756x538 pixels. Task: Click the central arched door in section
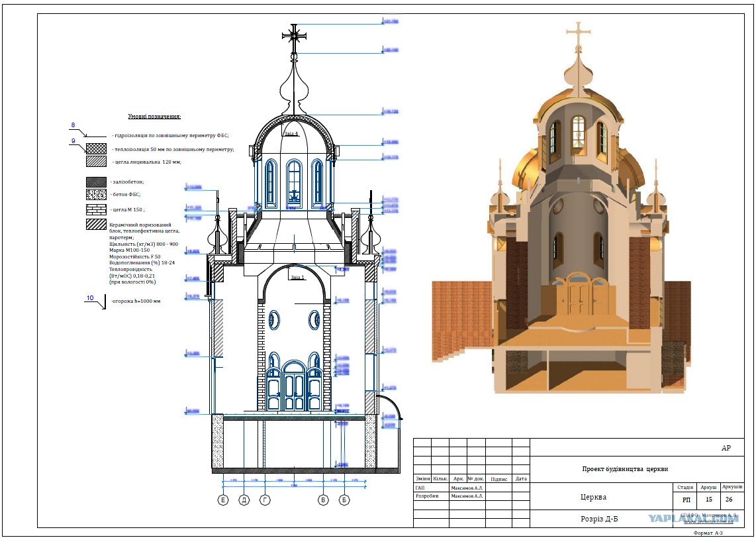[x=294, y=385]
